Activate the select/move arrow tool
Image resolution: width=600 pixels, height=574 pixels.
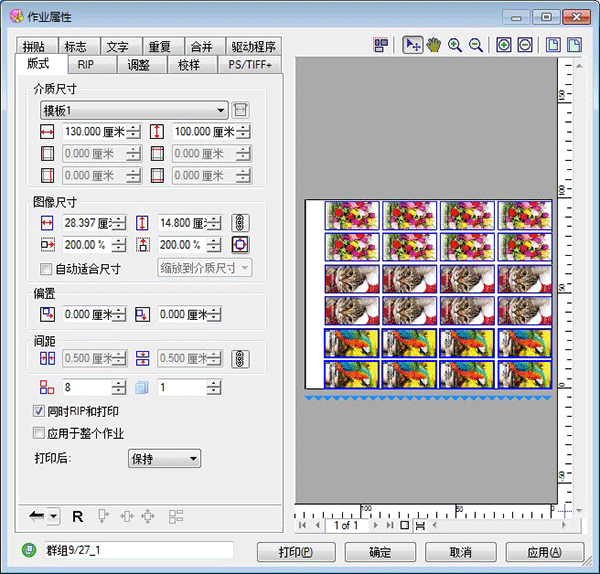[412, 45]
